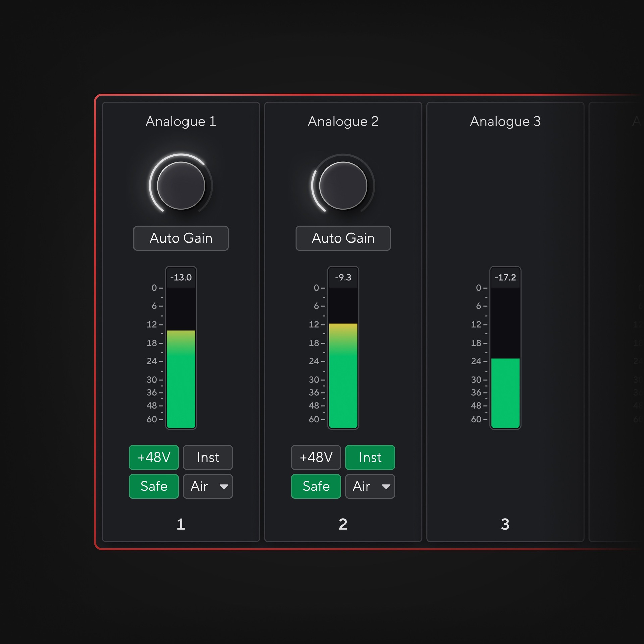This screenshot has width=644, height=644.
Task: Turn off Safe mode on Analogue 2
Action: (316, 486)
